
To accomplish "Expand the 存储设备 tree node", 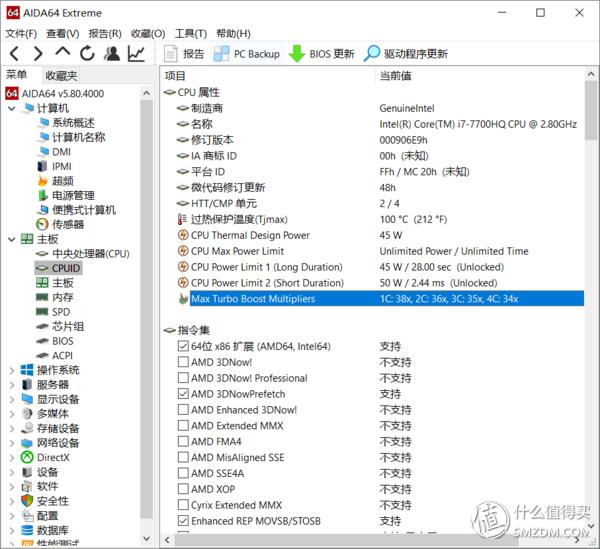I will (12, 428).
